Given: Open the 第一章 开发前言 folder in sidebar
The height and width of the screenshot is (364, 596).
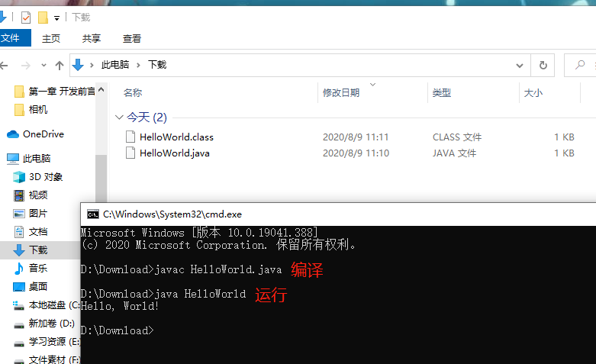Looking at the screenshot, I should (54, 91).
